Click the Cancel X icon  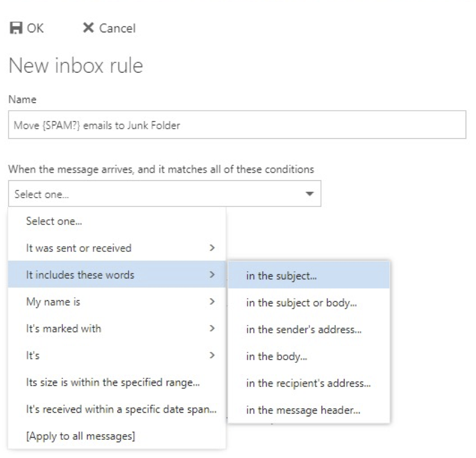click(87, 28)
